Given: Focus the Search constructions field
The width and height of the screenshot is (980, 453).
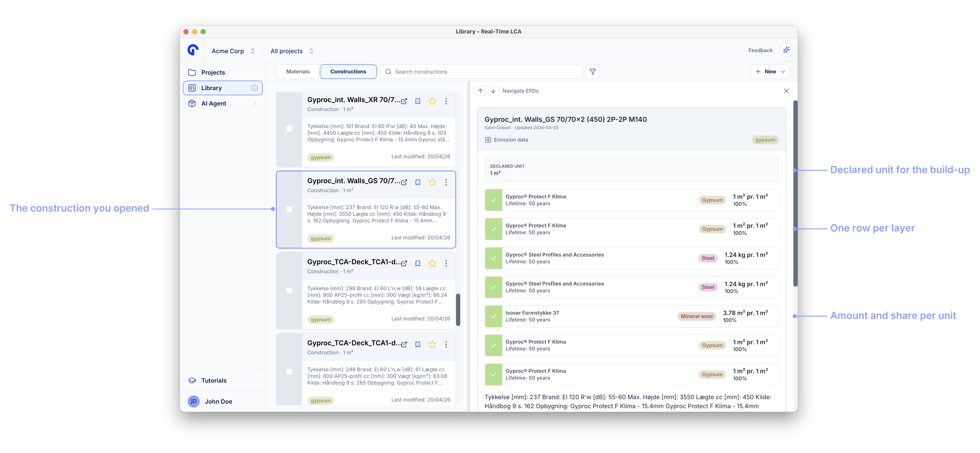Looking at the screenshot, I should pos(481,71).
